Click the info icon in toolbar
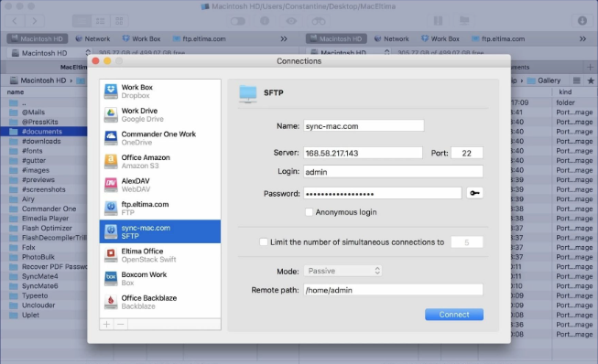The height and width of the screenshot is (364, 598). 265,21
